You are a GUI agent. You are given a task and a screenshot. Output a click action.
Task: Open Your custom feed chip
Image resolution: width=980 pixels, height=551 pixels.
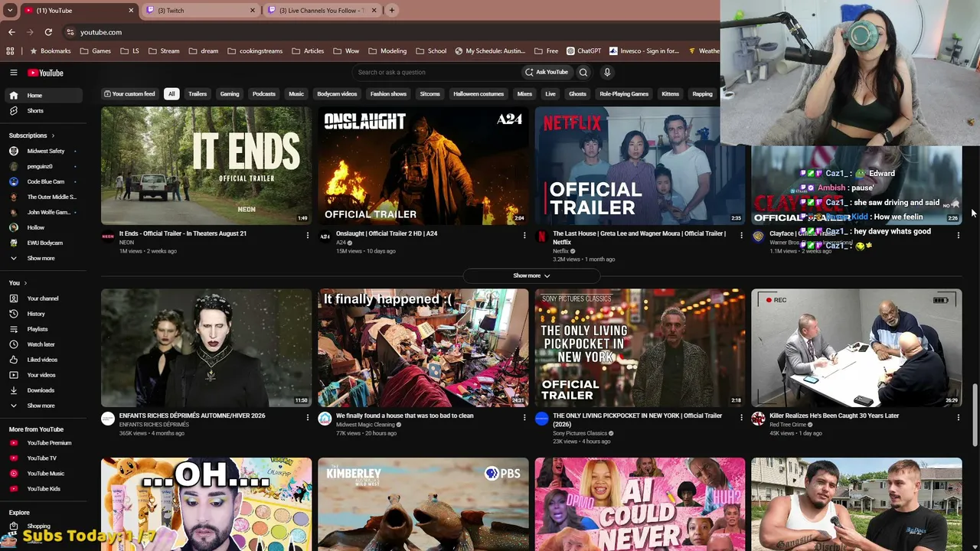coord(129,94)
